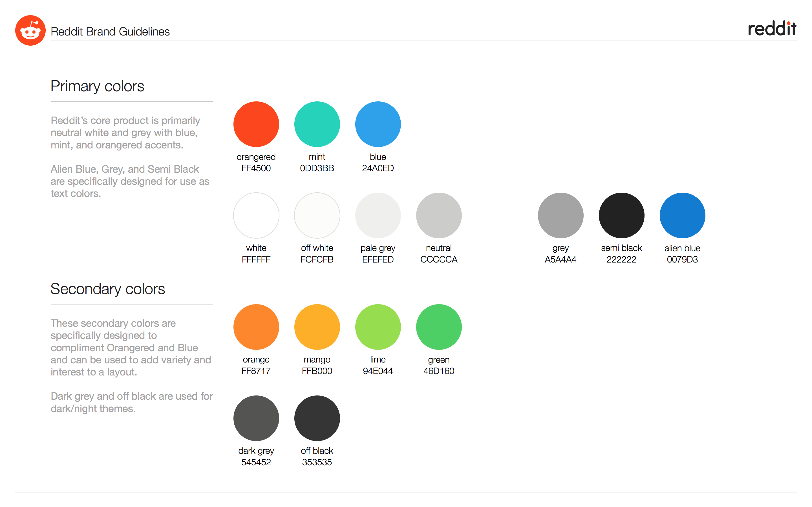Image resolution: width=812 pixels, height=507 pixels.
Task: Click the Reddit Snoo alien logo
Action: click(x=30, y=30)
